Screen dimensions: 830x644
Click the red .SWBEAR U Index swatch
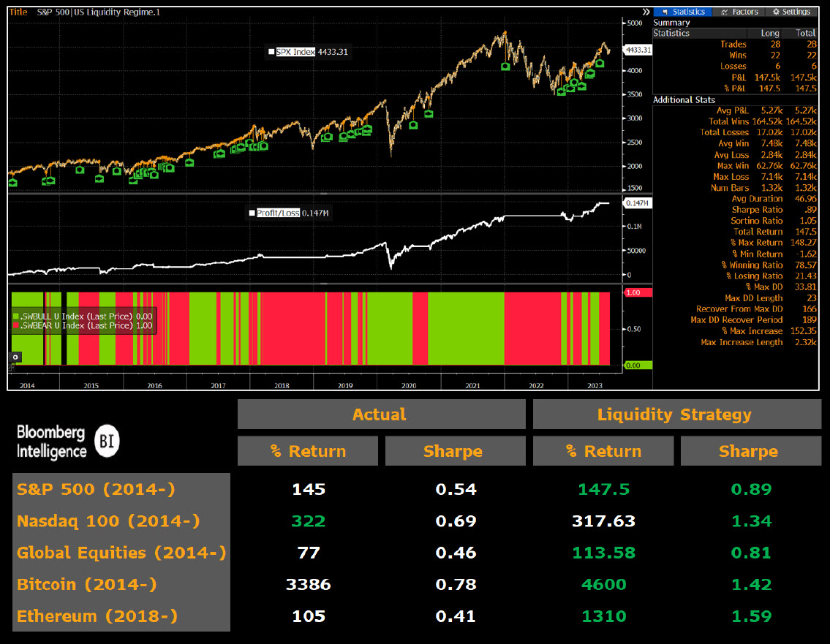[x=16, y=325]
